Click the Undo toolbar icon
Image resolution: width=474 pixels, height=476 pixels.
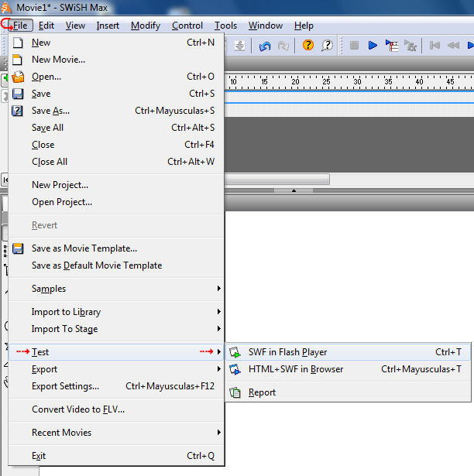(265, 46)
